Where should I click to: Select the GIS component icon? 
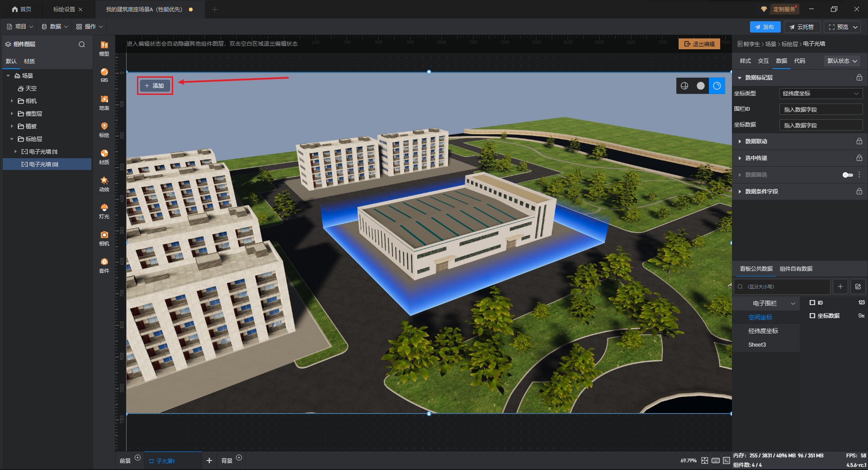[104, 75]
